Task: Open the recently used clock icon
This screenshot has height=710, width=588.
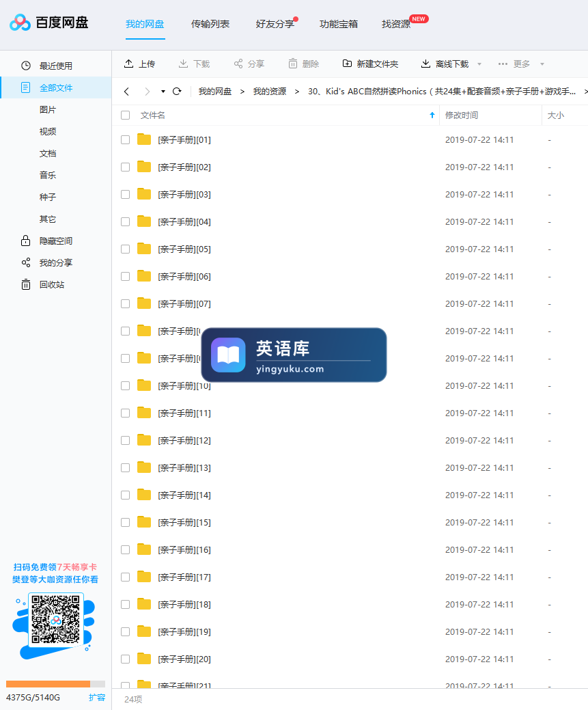Action: [26, 66]
